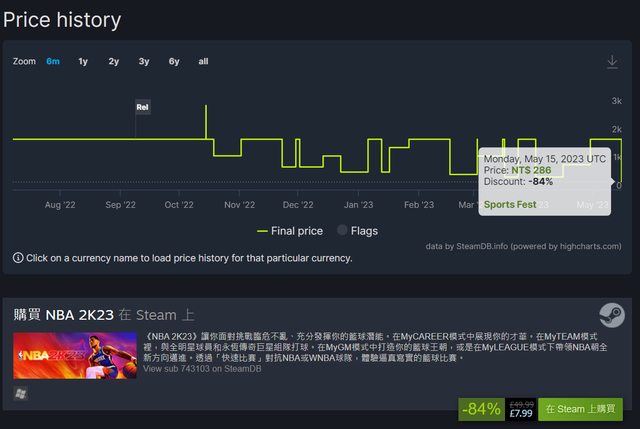Set chart zoom to 2y
640x429 pixels.
pyautogui.click(x=113, y=61)
